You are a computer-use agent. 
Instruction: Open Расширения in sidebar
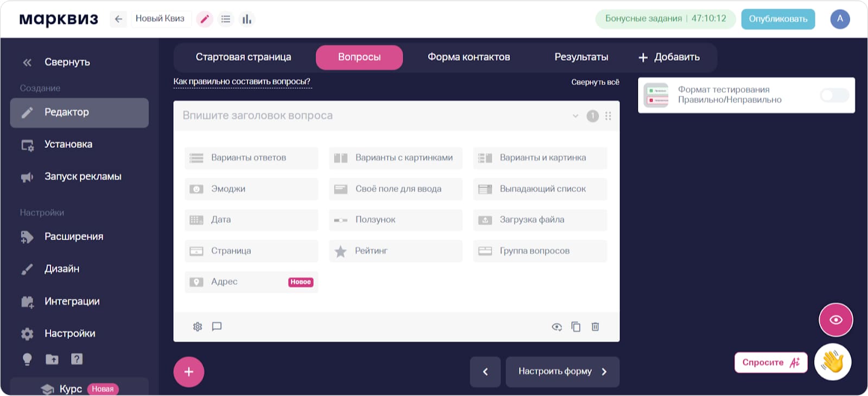click(x=79, y=237)
